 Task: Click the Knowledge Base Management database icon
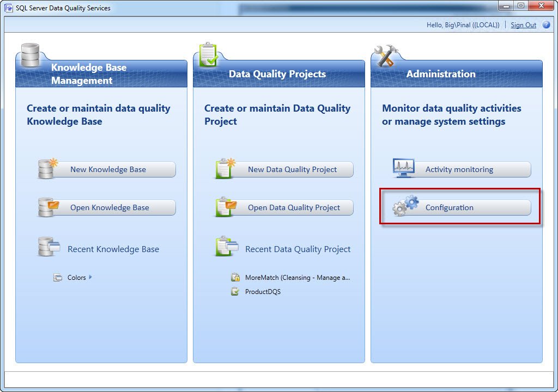31,55
